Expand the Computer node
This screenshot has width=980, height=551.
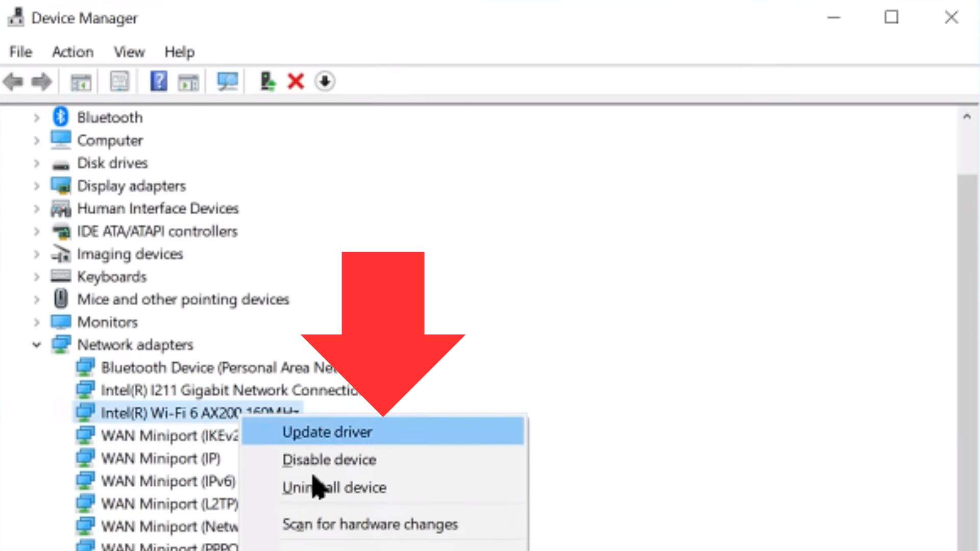[x=36, y=140]
